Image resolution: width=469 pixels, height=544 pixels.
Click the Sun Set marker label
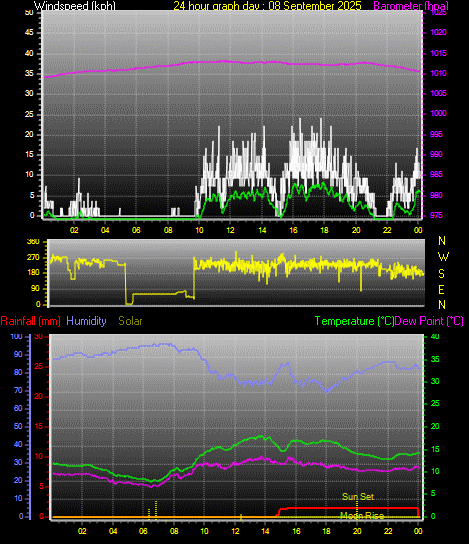(x=358, y=496)
